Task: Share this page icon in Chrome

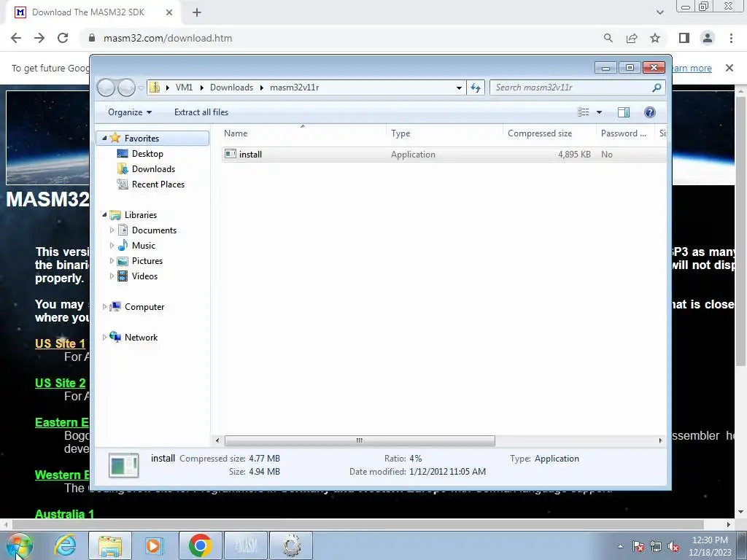Action: coord(632,38)
